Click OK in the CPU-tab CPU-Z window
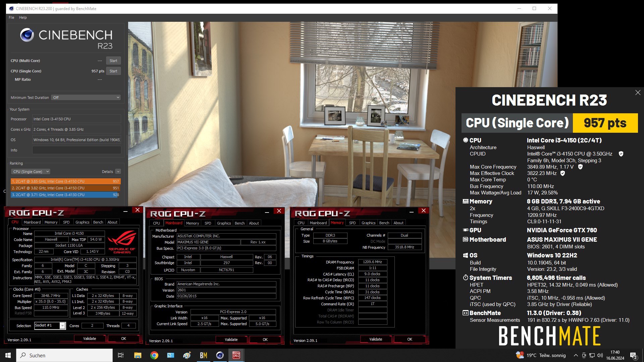Image resolution: width=644 pixels, height=362 pixels. coord(123,339)
